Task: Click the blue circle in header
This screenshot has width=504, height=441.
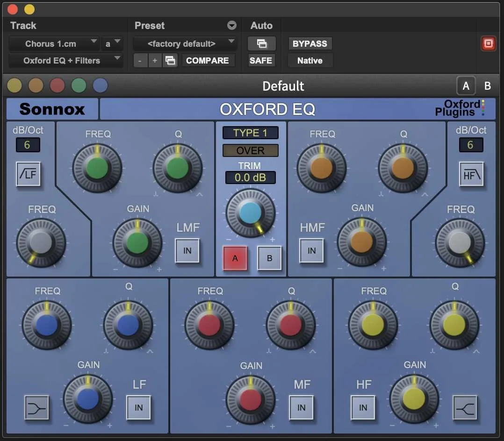Action: (100, 86)
